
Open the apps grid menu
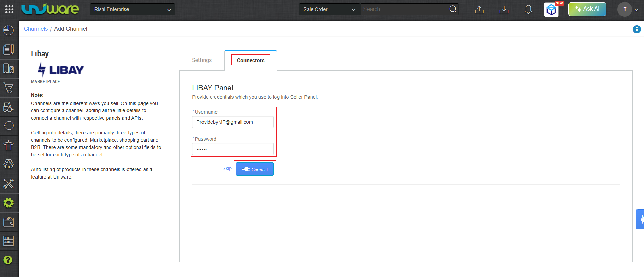coord(9,9)
